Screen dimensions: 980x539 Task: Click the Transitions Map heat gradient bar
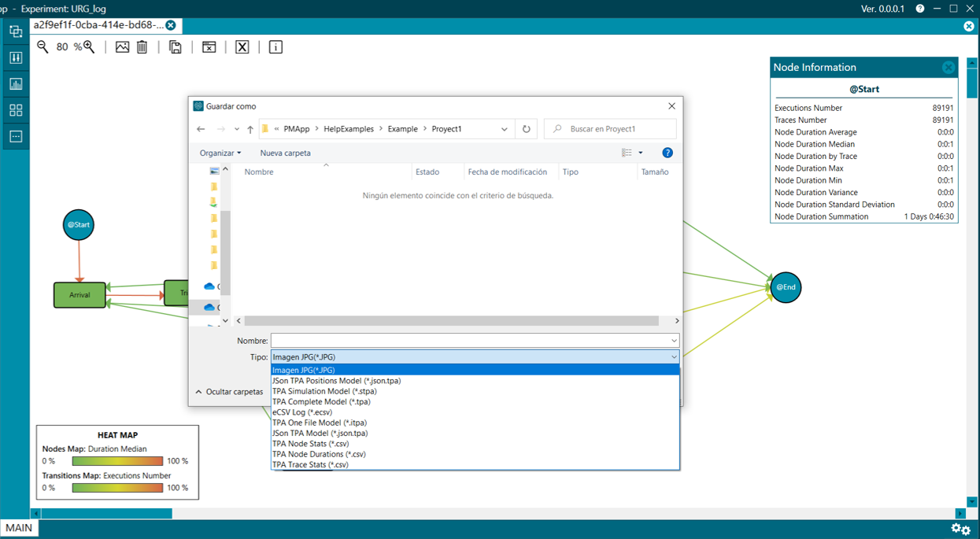click(117, 488)
